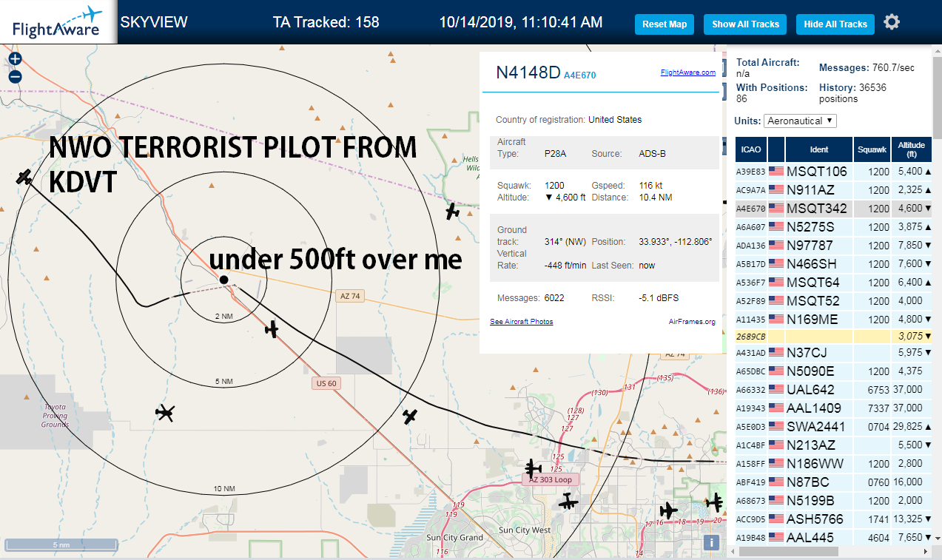
Task: Select the N186WW aircraft row
Action: [x=833, y=464]
